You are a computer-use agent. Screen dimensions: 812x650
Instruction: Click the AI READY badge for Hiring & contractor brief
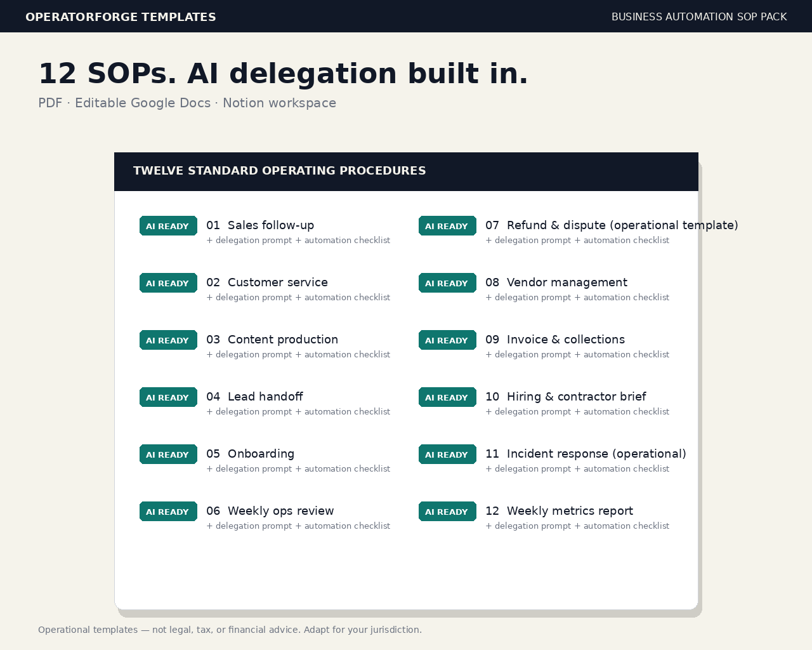pos(447,397)
